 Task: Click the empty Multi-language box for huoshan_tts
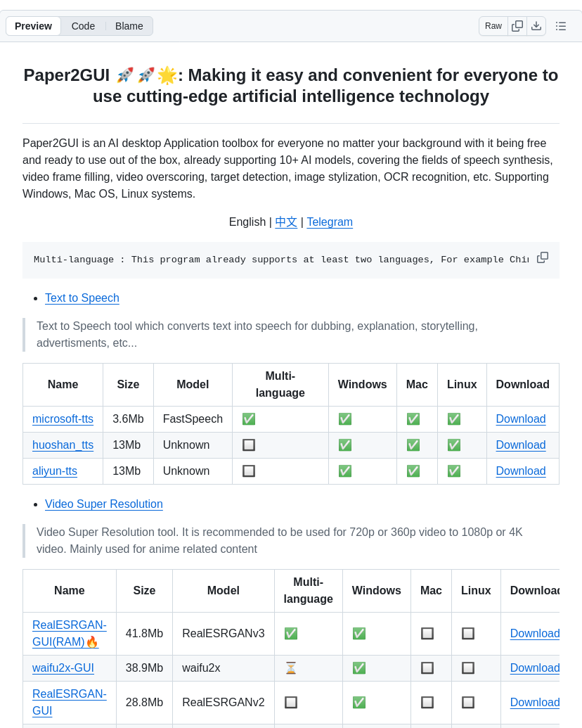point(249,445)
